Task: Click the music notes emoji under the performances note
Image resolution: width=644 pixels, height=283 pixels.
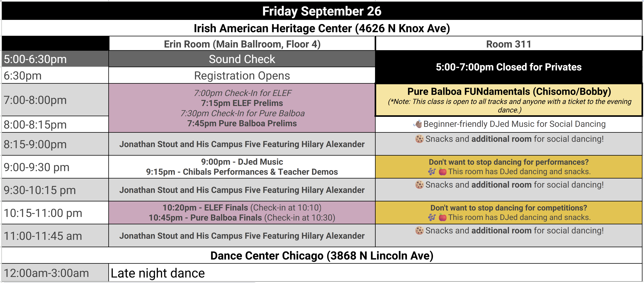Action: click(x=432, y=172)
